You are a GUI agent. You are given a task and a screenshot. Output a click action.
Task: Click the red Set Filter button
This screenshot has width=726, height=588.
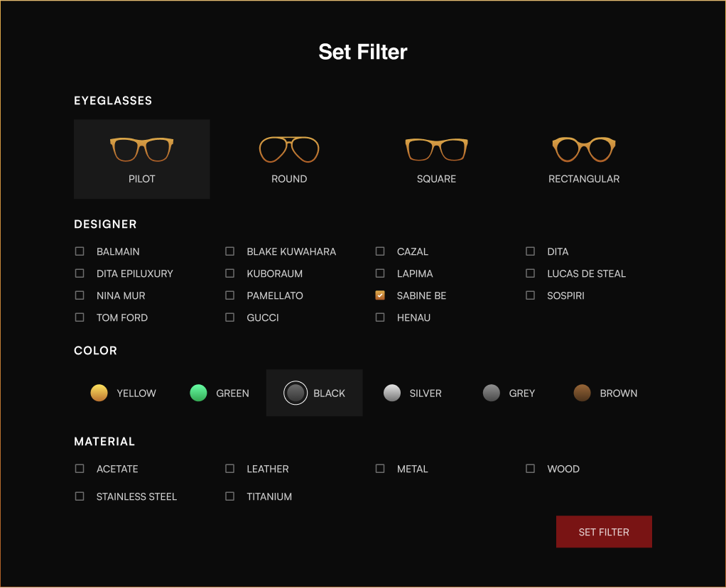pos(604,532)
